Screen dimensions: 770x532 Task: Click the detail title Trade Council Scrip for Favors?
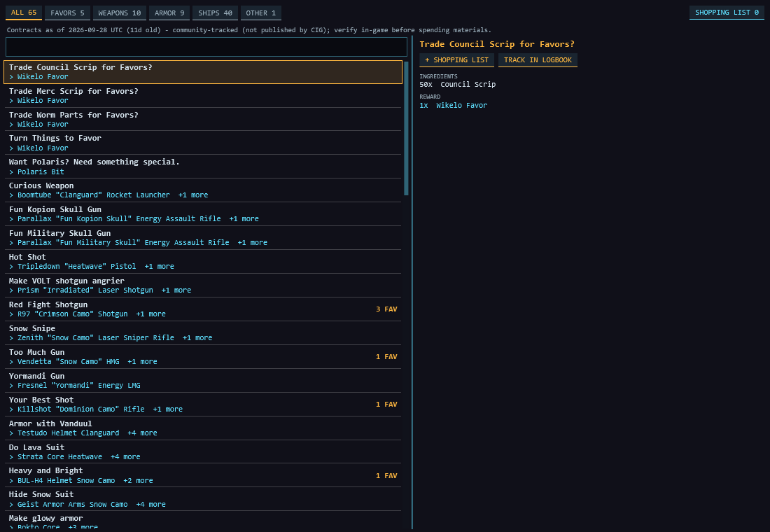click(497, 44)
